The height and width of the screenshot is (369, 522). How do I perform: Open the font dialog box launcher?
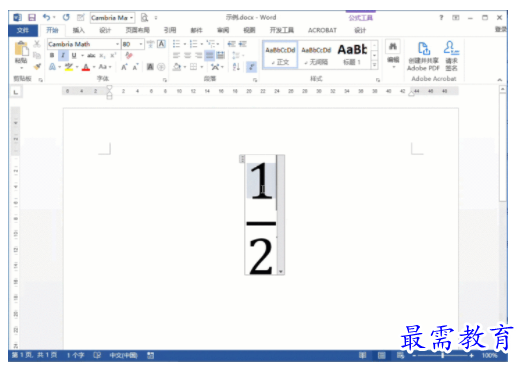[165, 80]
